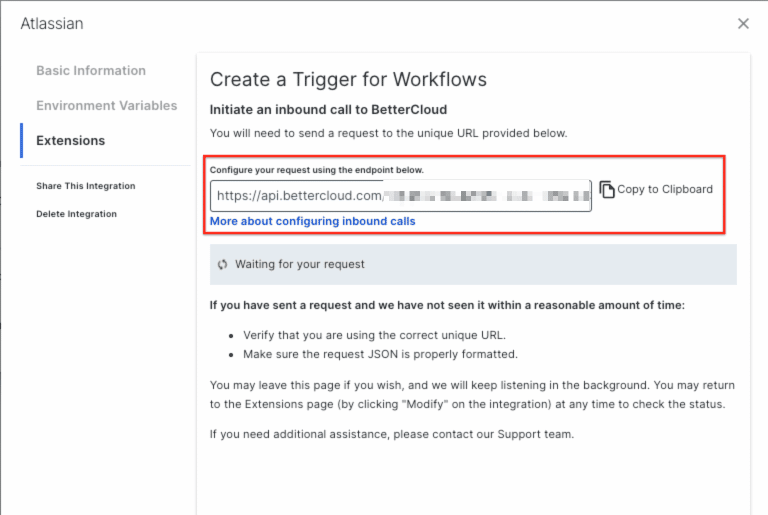Image resolution: width=768 pixels, height=515 pixels.
Task: Click the Copy to Clipboard label
Action: click(665, 189)
